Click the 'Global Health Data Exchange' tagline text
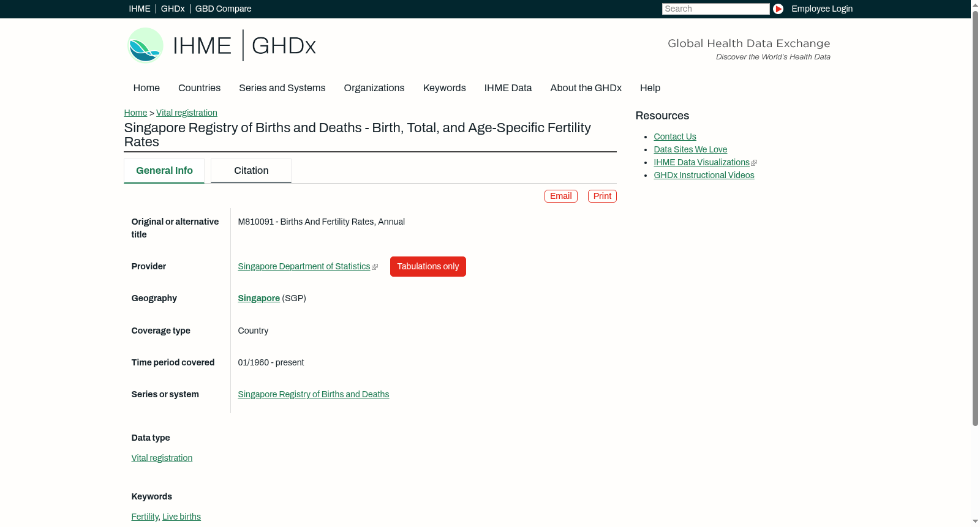Screen dimensions: 980x527 (x=749, y=43)
